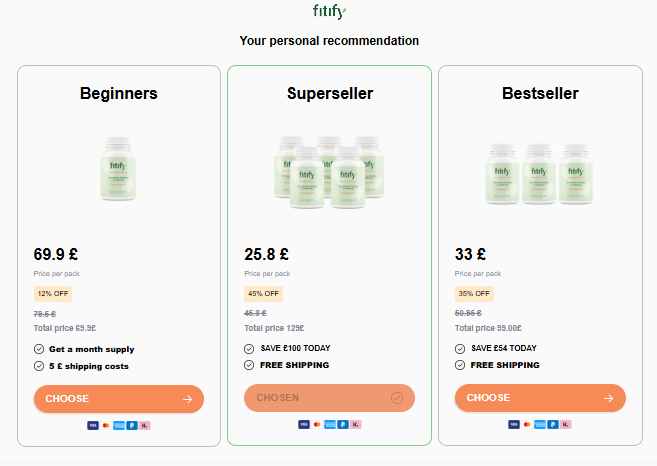
Task: Click the checkmark beside 'Get a month supply'
Action: (39, 349)
